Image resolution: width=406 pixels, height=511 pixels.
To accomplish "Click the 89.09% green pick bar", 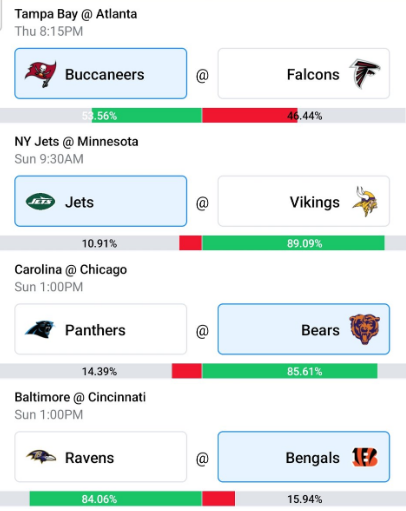I will point(293,243).
